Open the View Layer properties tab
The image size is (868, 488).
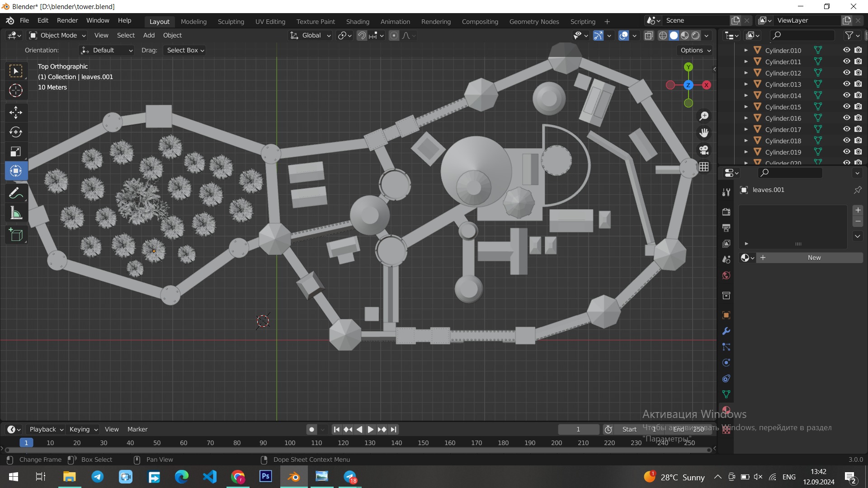click(726, 244)
